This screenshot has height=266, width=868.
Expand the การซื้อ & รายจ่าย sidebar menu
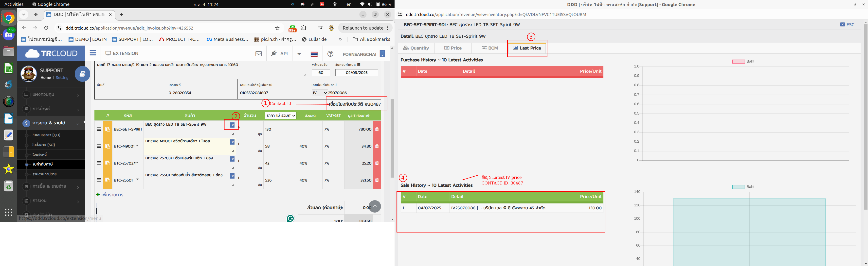(x=51, y=186)
